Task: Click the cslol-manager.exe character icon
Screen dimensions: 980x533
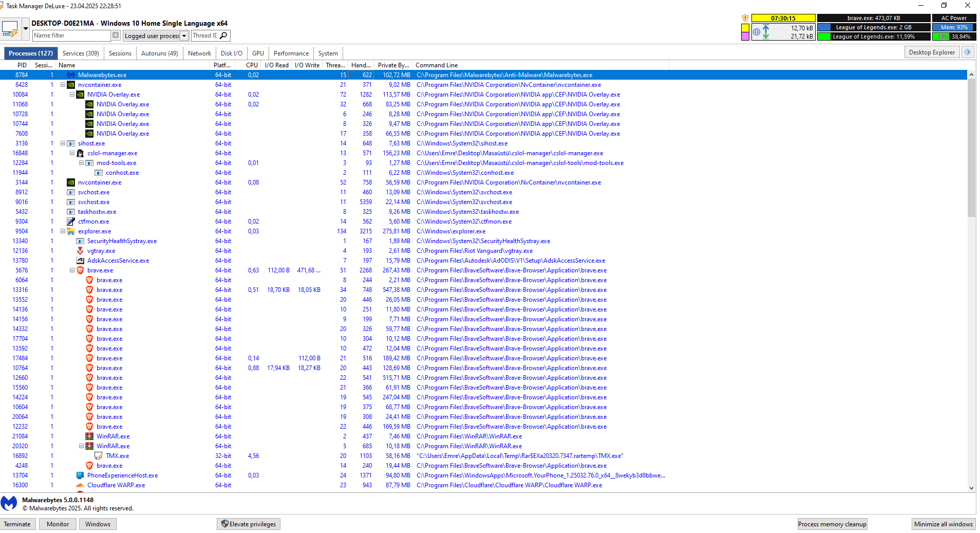Action: [80, 153]
